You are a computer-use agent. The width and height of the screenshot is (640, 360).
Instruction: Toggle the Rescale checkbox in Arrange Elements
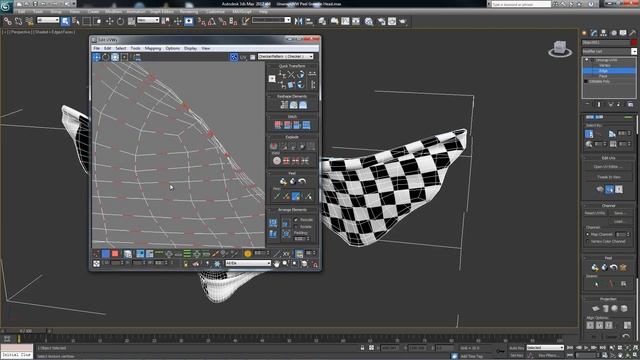click(296, 220)
